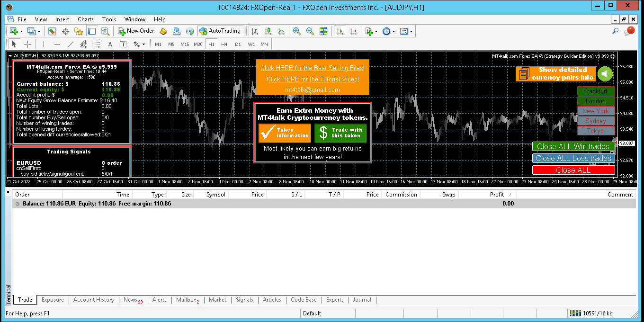The width and height of the screenshot is (644, 322).
Task: Switch timeframe to W1
Action: click(251, 44)
